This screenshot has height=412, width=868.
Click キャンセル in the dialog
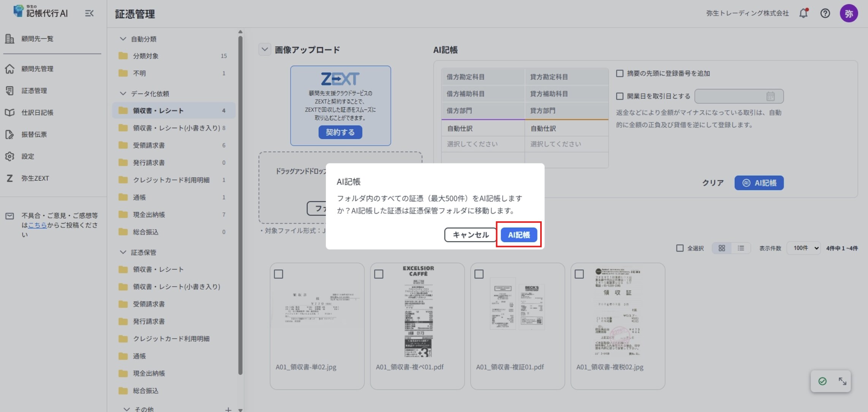point(470,235)
